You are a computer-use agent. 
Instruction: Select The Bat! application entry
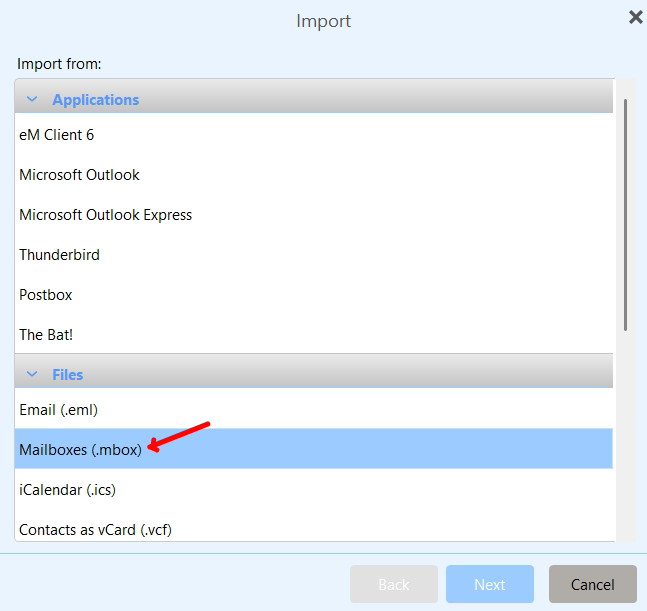tap(314, 335)
